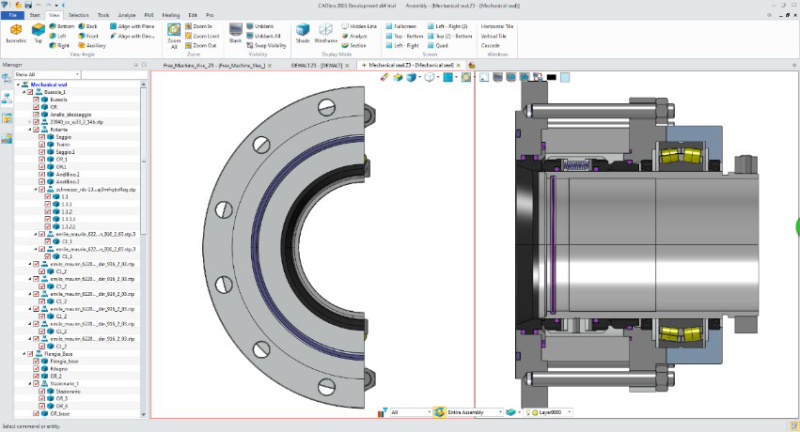Choose the Quad screen layout

(x=438, y=45)
